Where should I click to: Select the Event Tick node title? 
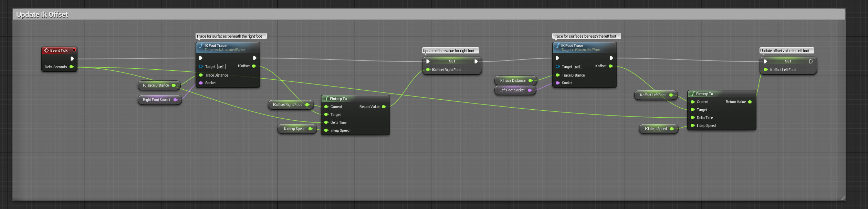[x=59, y=50]
